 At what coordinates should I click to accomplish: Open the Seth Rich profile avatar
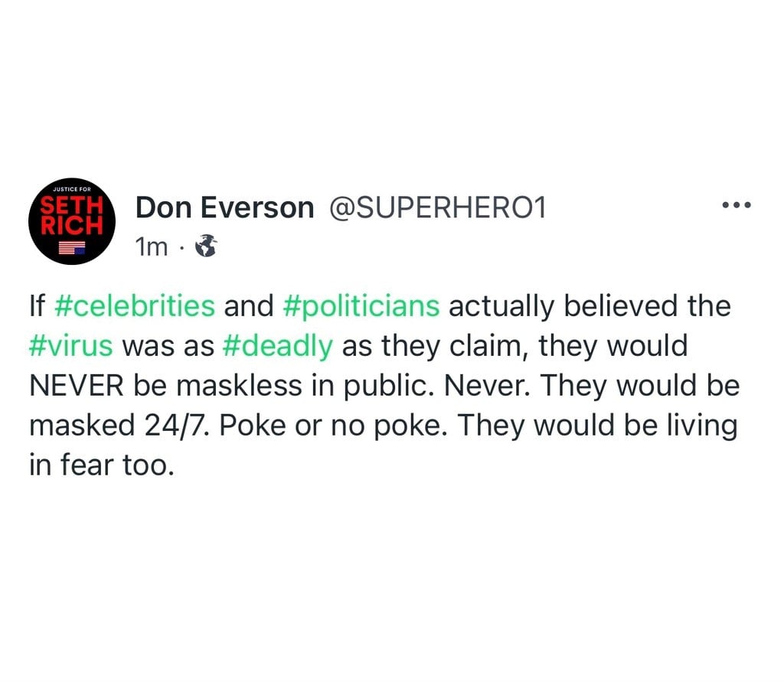pyautogui.click(x=72, y=221)
